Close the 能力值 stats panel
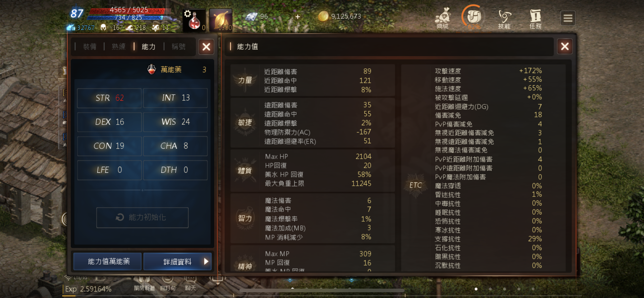 [565, 46]
